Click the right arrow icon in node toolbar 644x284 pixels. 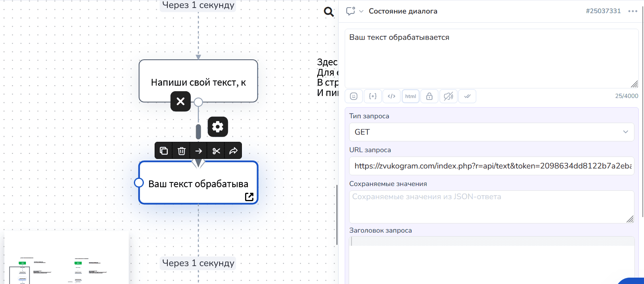198,151
